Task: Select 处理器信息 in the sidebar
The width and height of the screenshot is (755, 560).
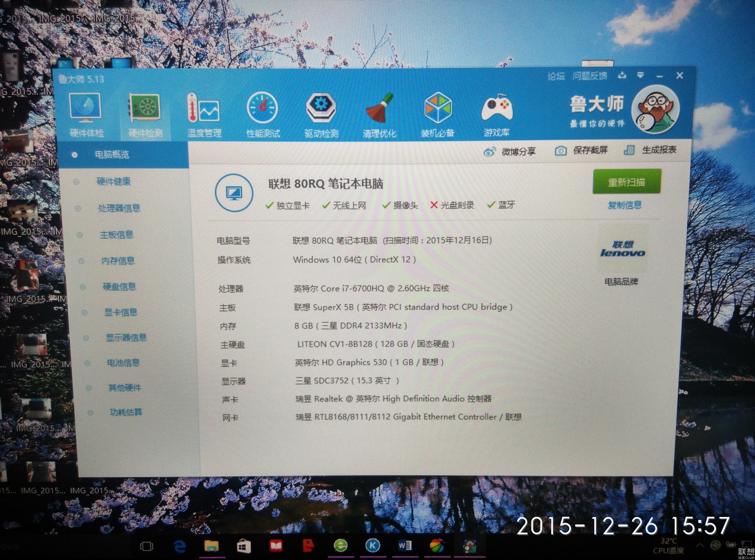Action: tap(119, 208)
